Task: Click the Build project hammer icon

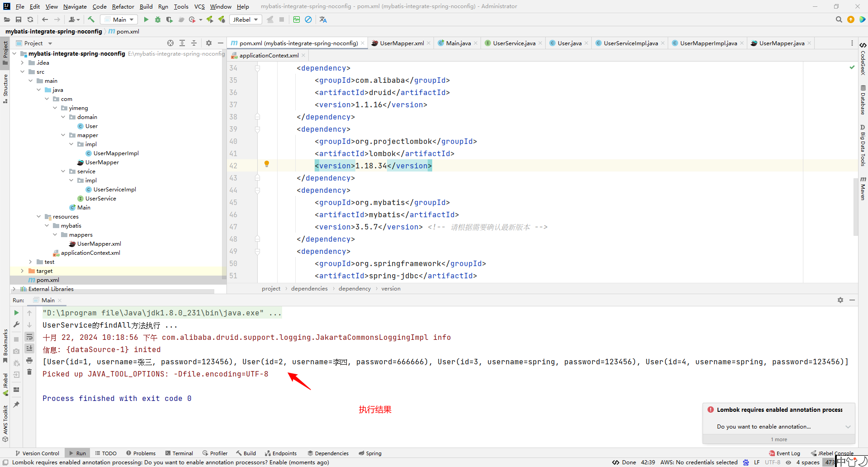Action: coord(91,19)
